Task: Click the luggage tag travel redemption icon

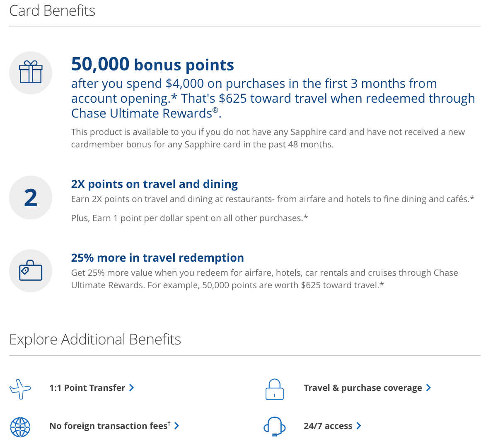Action: 31,271
